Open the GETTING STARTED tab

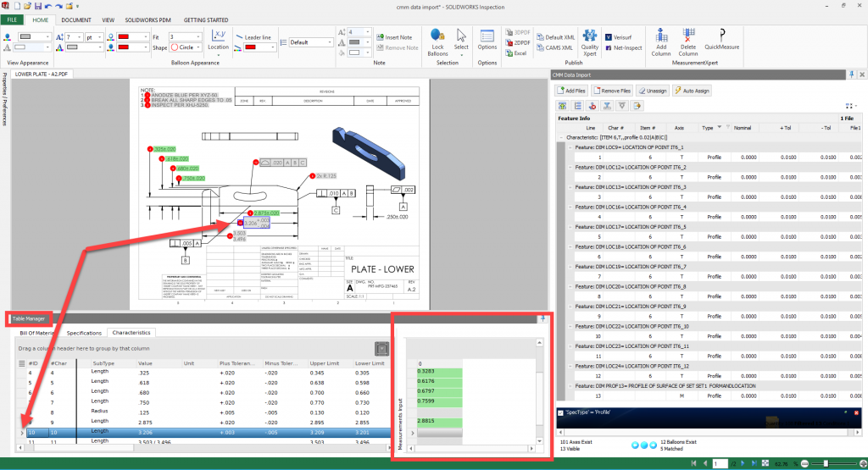[206, 20]
